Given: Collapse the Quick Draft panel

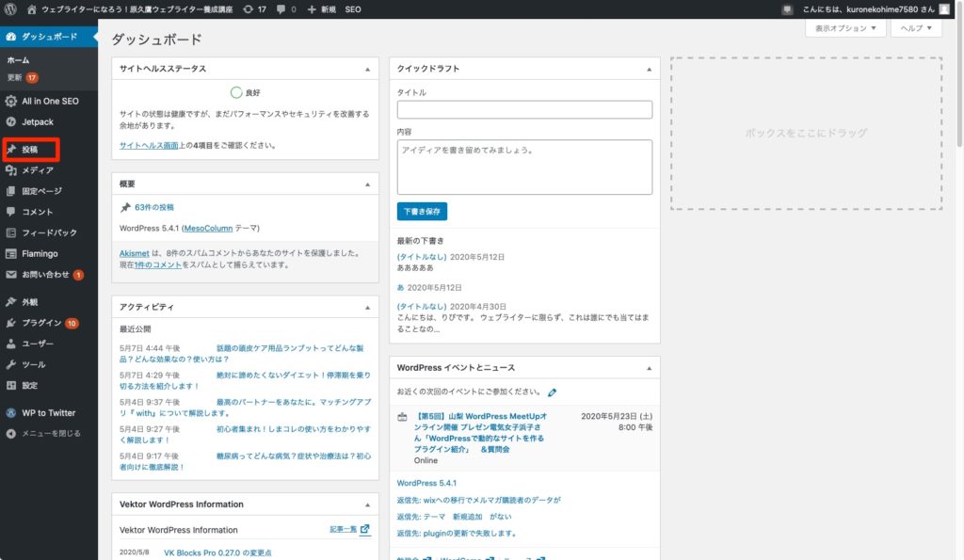Looking at the screenshot, I should pyautogui.click(x=649, y=70).
